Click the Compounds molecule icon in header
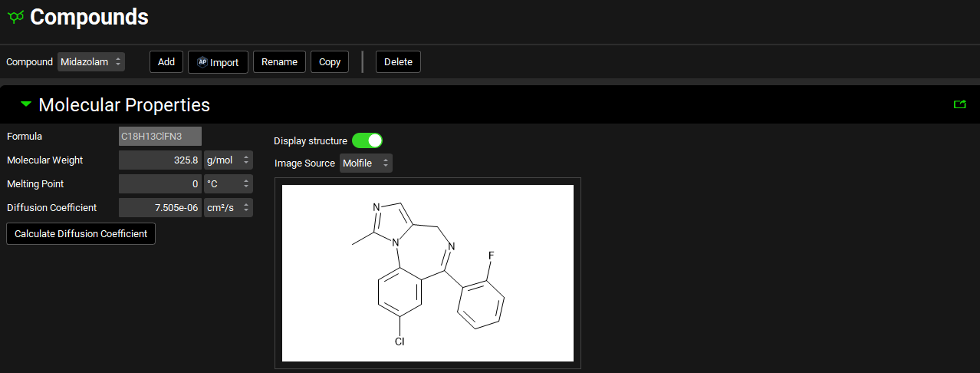The height and width of the screenshot is (373, 980). pyautogui.click(x=15, y=16)
